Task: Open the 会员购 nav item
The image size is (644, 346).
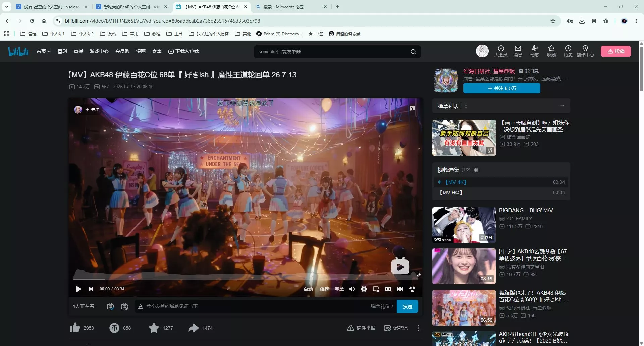Action: [x=122, y=51]
